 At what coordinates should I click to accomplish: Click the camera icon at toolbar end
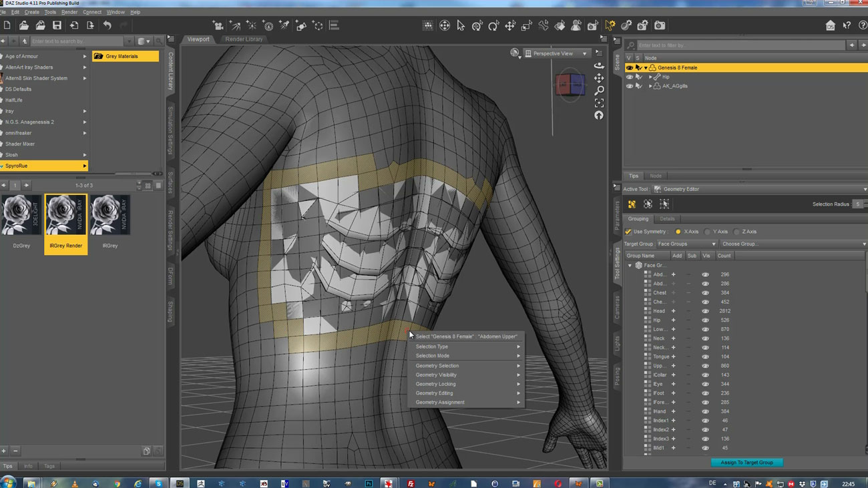pos(660,25)
